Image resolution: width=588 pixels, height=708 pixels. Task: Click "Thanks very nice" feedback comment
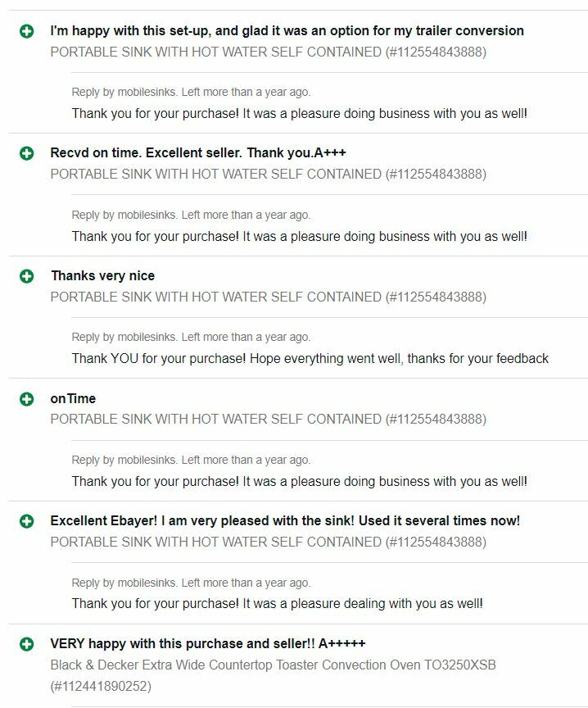(102, 275)
